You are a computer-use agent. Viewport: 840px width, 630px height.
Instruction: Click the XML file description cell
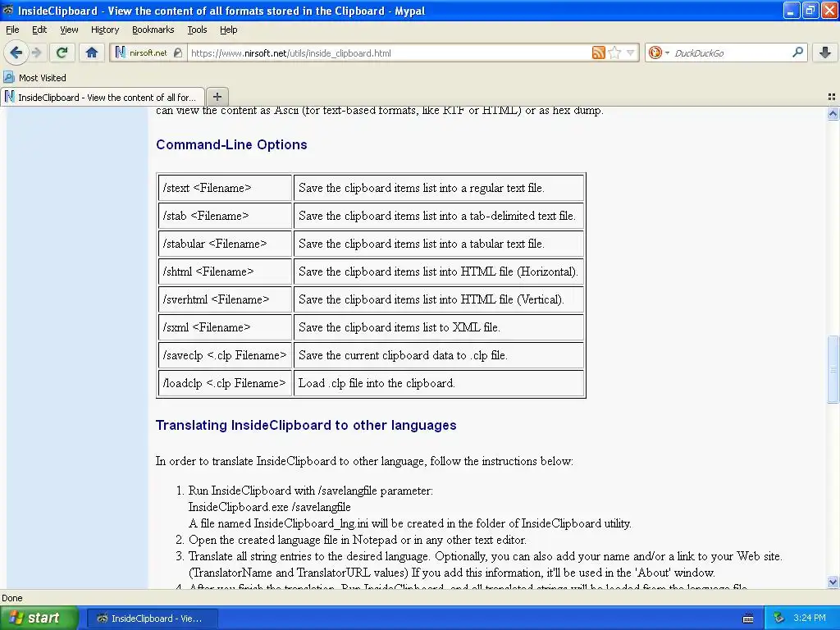click(439, 327)
